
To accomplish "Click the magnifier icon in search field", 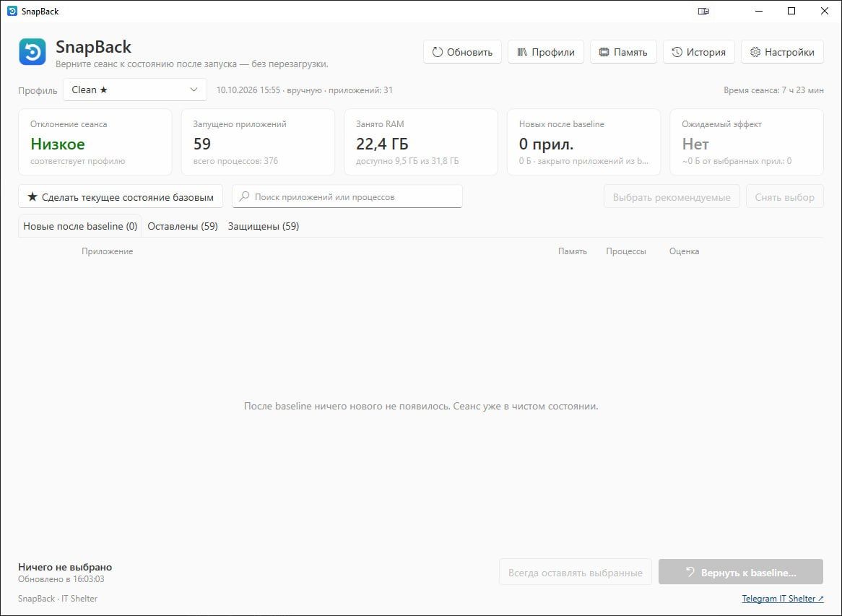I will click(x=244, y=196).
